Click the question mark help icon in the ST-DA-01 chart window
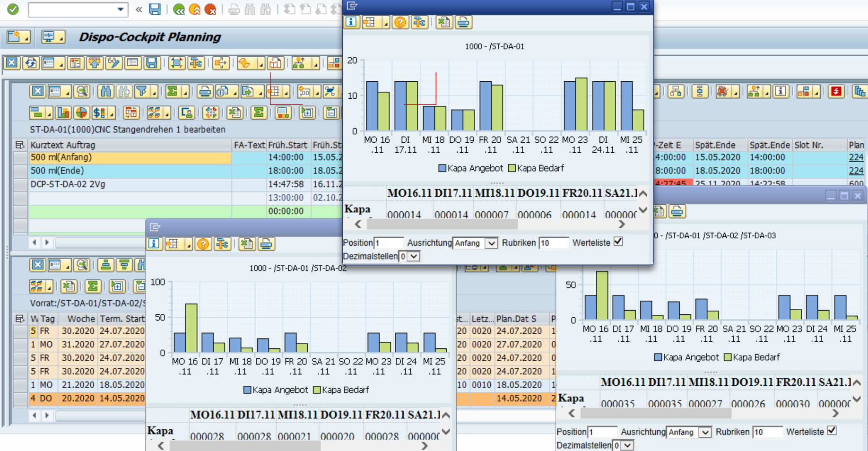Viewport: 868px width, 451px height. pos(400,22)
